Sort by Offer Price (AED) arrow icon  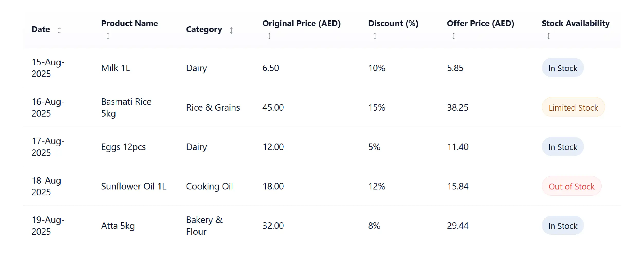tap(454, 36)
